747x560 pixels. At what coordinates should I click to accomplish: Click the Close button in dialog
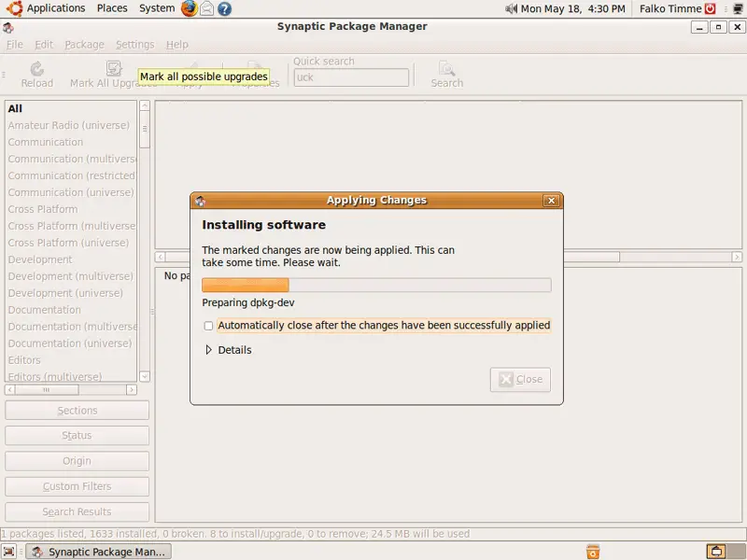pyautogui.click(x=520, y=380)
